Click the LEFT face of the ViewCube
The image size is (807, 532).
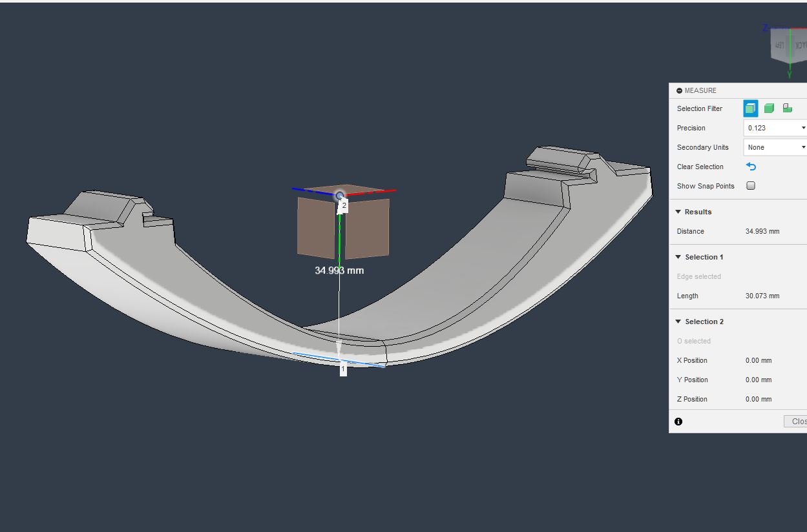point(781,45)
